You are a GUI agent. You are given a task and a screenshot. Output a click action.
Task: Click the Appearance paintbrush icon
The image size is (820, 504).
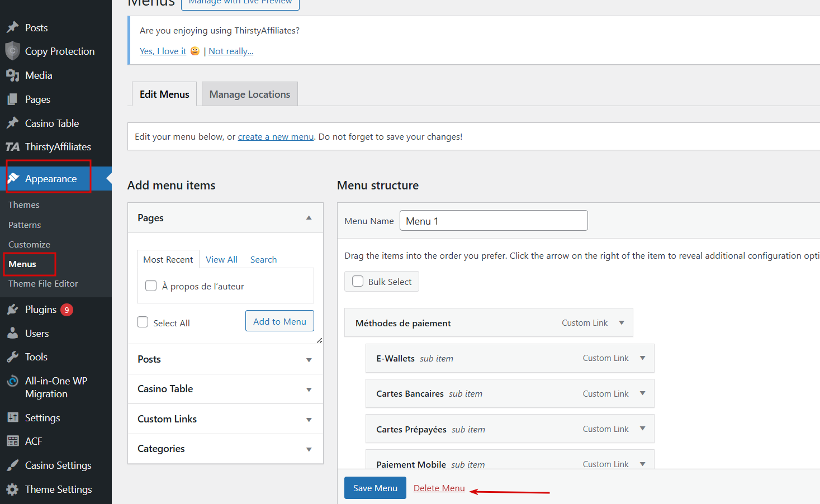tap(13, 178)
